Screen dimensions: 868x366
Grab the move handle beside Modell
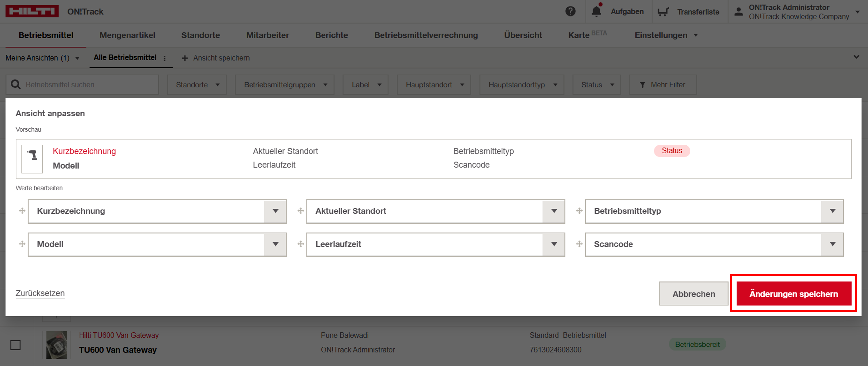pos(22,244)
